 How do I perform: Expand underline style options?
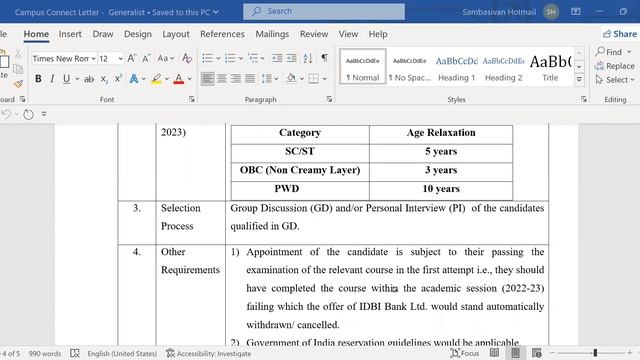click(77, 79)
